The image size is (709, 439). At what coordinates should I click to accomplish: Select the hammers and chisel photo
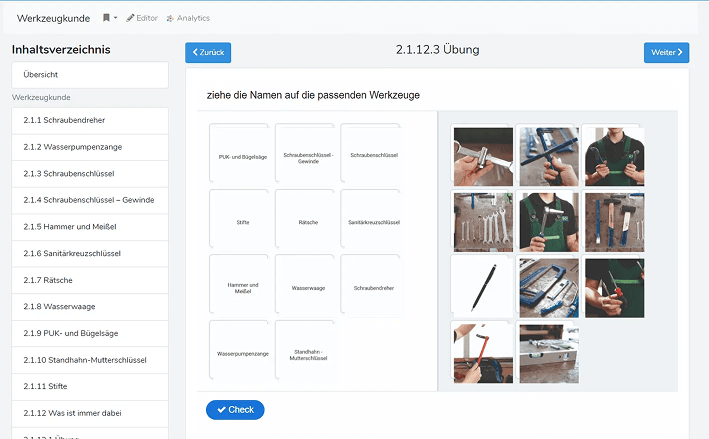tap(614, 221)
